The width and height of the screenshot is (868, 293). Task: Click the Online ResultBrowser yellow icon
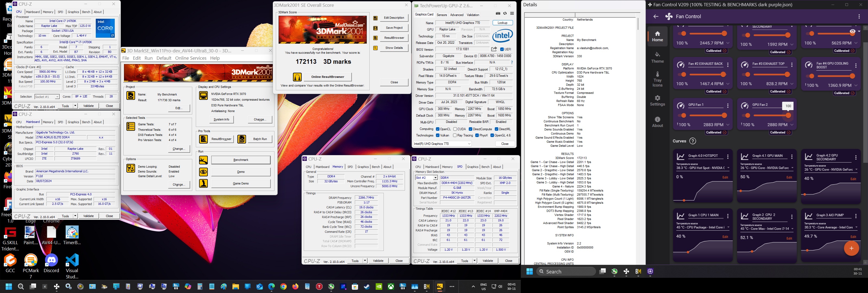[x=297, y=77]
